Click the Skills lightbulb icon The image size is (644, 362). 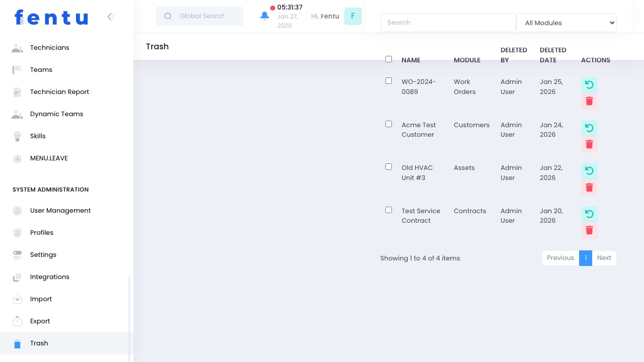point(17,136)
